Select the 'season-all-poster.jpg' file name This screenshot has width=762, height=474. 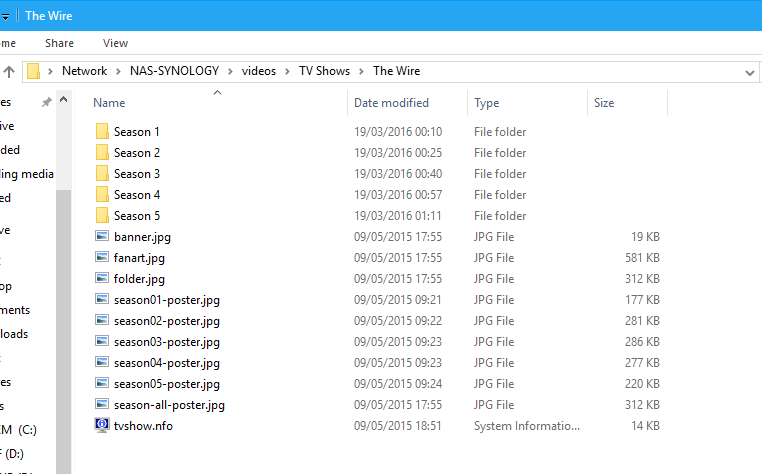[x=169, y=405]
